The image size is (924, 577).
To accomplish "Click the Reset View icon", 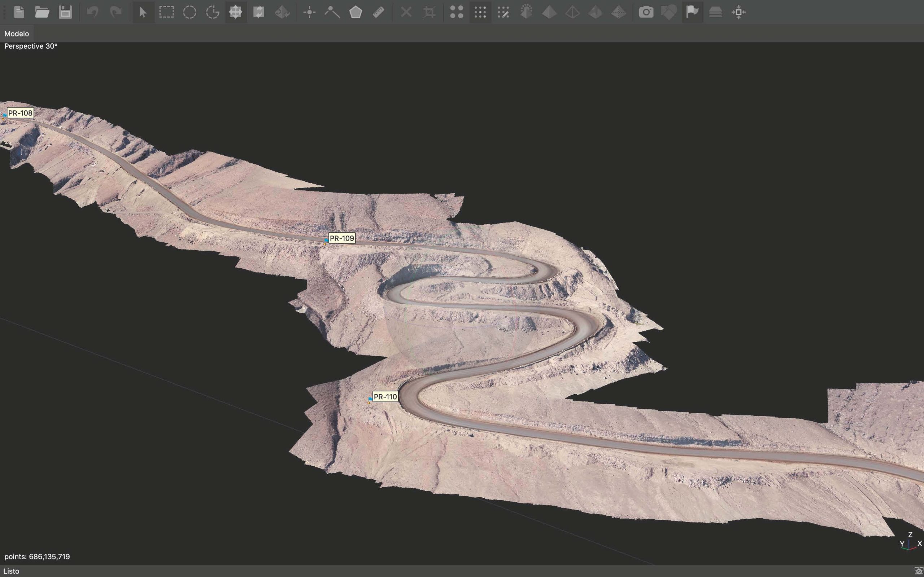I will (x=738, y=12).
